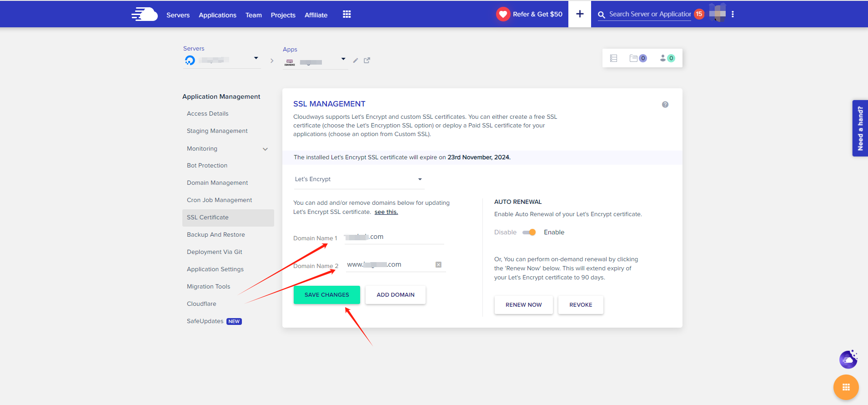
Task: Click the DigitalOcean server icon
Action: pyautogui.click(x=190, y=60)
